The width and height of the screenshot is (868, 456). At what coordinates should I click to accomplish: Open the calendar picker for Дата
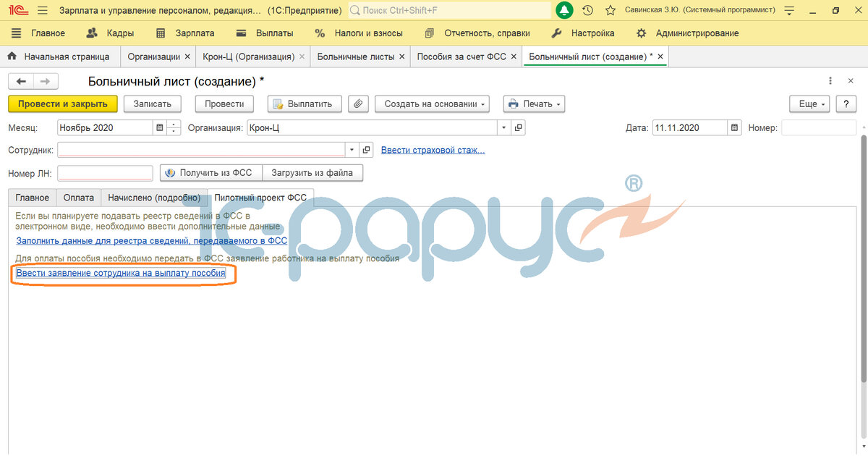pyautogui.click(x=735, y=128)
